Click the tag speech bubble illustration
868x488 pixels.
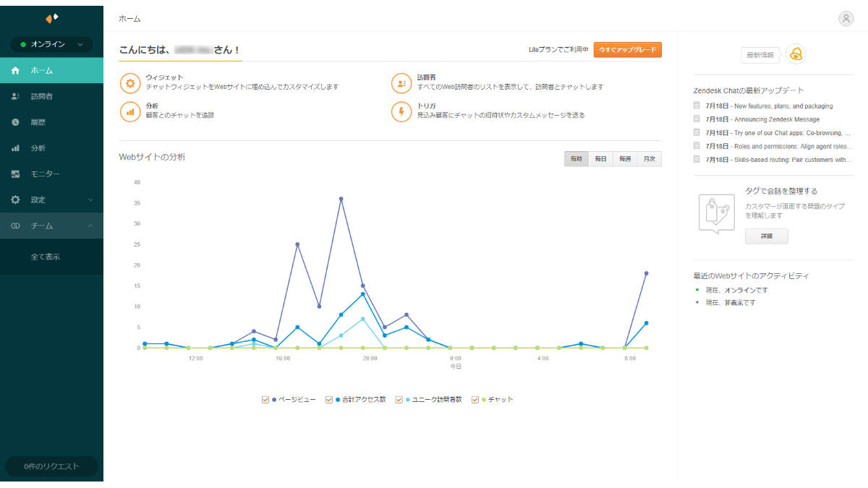[716, 213]
